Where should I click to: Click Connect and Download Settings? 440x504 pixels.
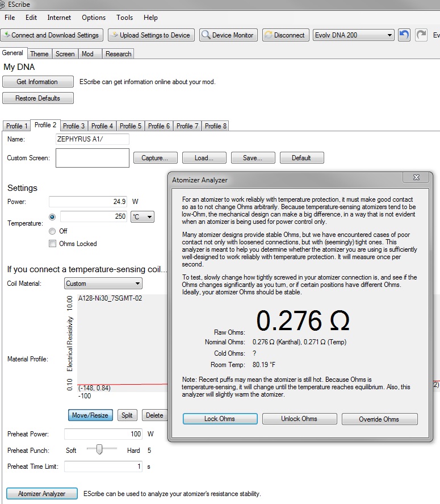pyautogui.click(x=52, y=35)
